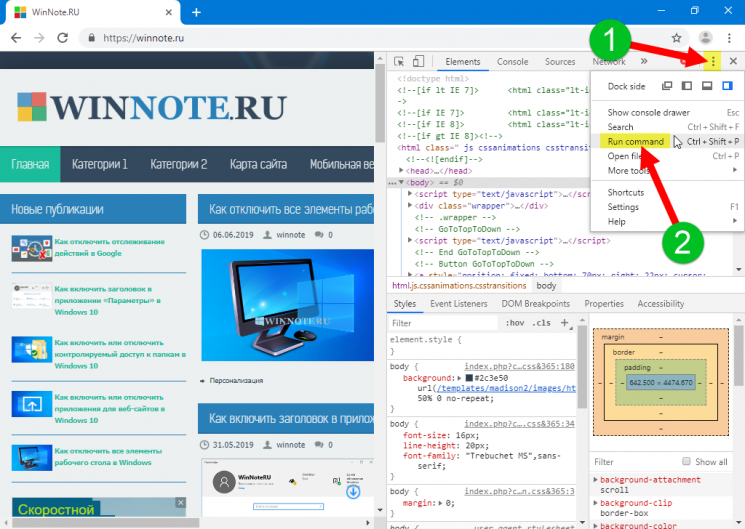745x529 pixels.
Task: Switch to the Sources tab
Action: 560,62
